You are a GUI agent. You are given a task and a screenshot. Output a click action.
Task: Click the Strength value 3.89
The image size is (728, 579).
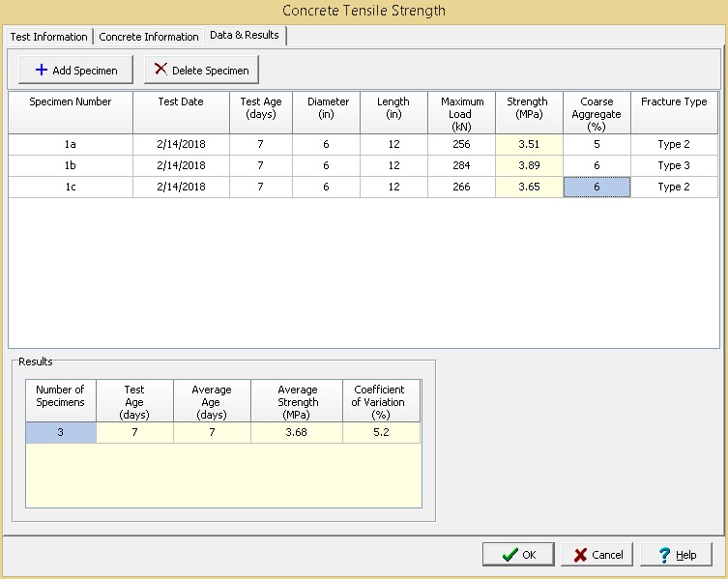tap(529, 165)
